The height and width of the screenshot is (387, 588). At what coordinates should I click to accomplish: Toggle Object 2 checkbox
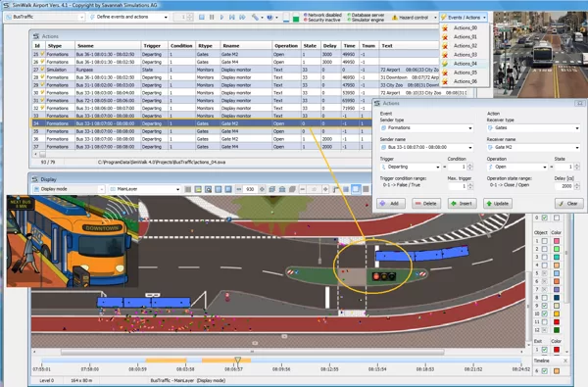pyautogui.click(x=545, y=249)
